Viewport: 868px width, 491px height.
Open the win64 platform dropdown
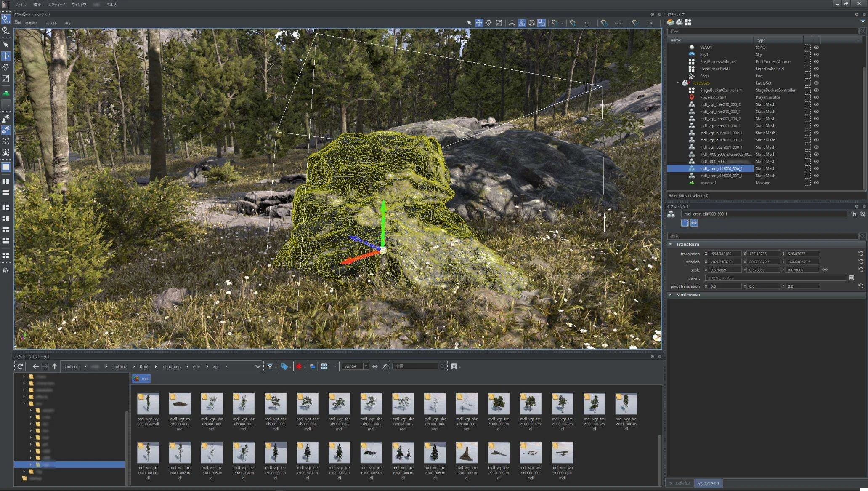coord(366,366)
